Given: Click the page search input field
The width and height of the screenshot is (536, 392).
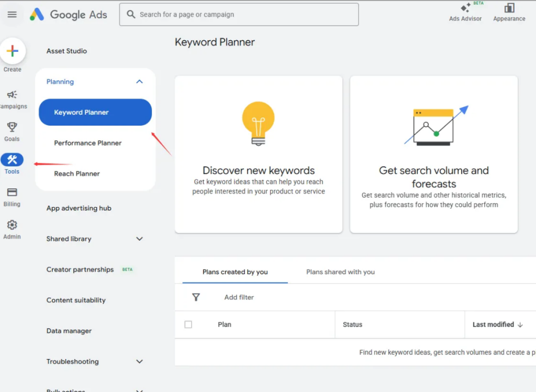Looking at the screenshot, I should tap(239, 14).
